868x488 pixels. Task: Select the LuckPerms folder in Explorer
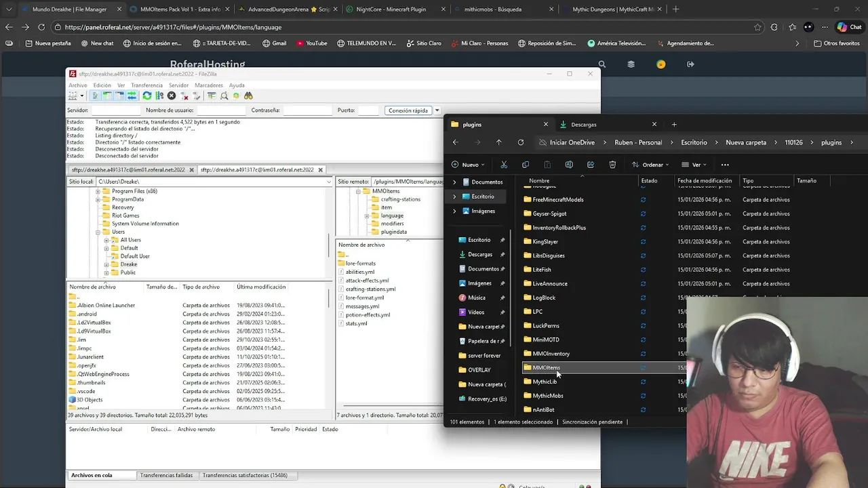click(x=546, y=325)
